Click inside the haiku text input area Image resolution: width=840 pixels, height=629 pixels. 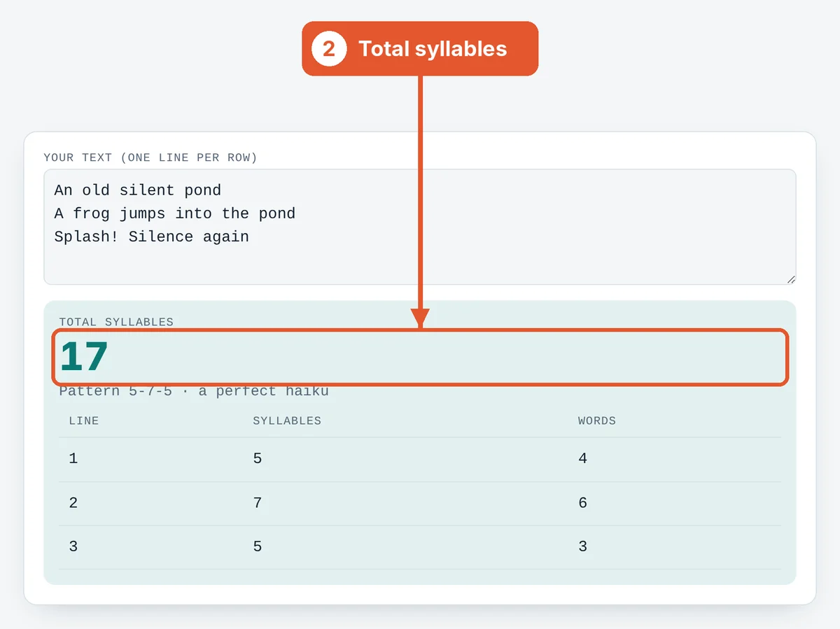point(420,227)
